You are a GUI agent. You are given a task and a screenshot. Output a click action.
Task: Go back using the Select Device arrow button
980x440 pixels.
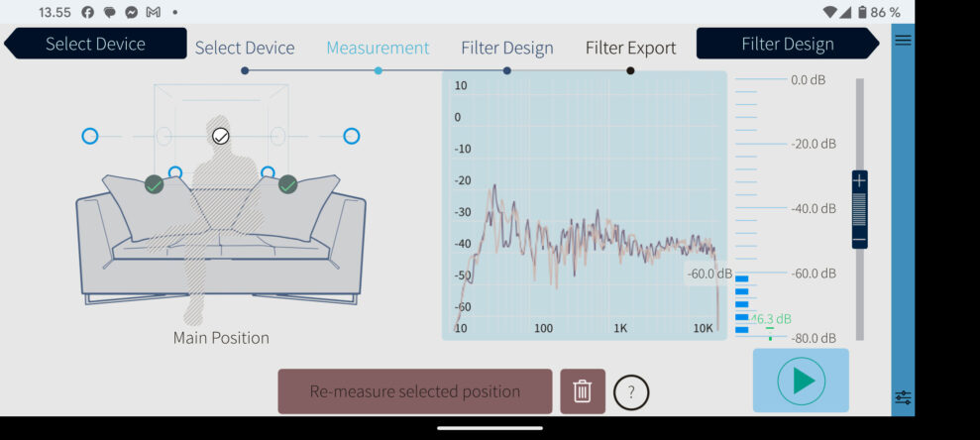tap(95, 44)
